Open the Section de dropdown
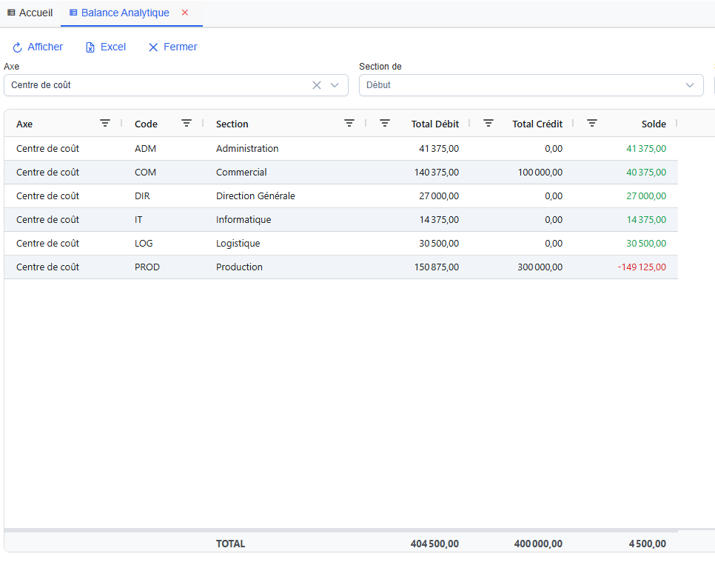 [530, 85]
